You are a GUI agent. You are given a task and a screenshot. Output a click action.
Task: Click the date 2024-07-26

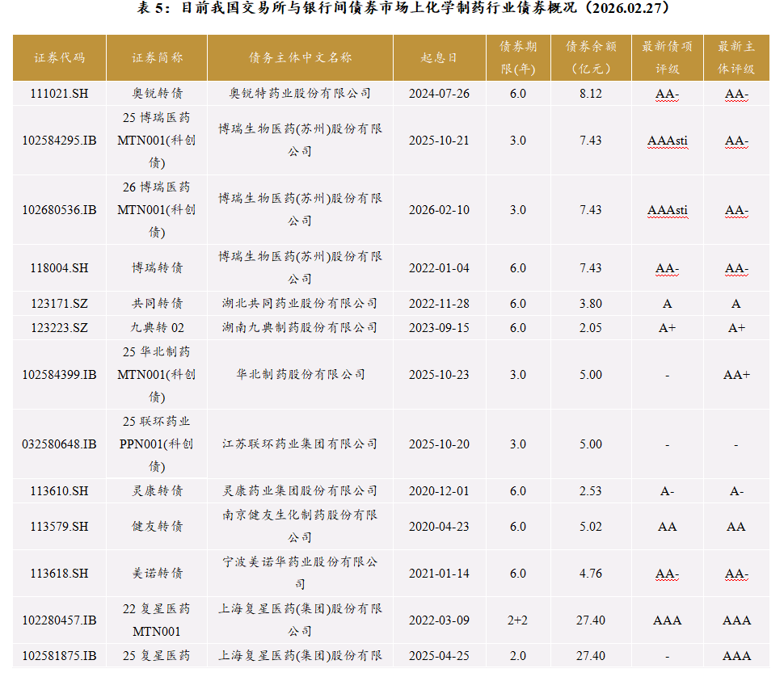(439, 94)
